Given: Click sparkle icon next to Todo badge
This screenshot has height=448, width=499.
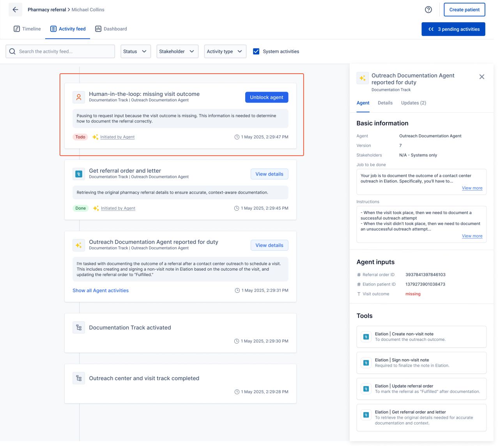Looking at the screenshot, I should 95,137.
